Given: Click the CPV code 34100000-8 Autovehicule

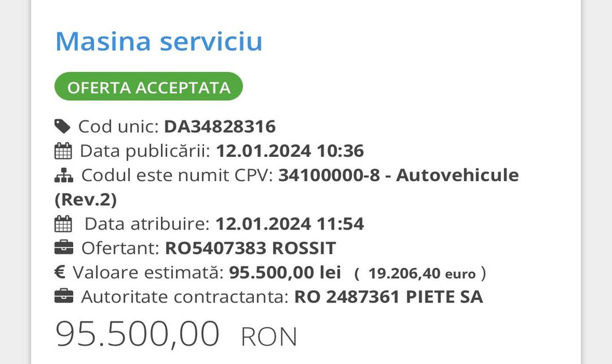Looking at the screenshot, I should click(398, 175).
